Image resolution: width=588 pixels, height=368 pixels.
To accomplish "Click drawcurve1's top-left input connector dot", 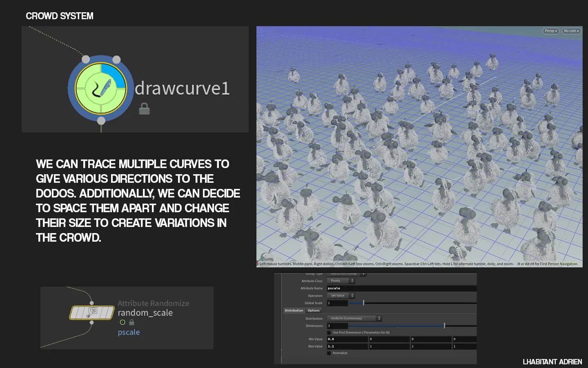I will click(86, 59).
